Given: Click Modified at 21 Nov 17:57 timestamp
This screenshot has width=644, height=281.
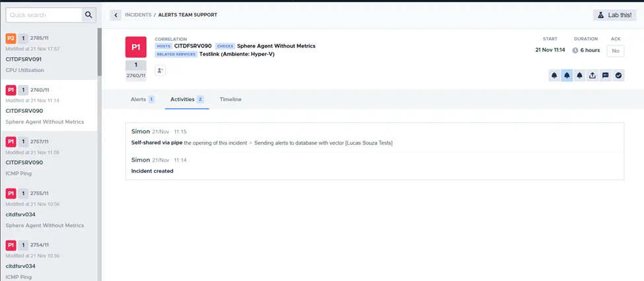Looking at the screenshot, I should (x=32, y=49).
